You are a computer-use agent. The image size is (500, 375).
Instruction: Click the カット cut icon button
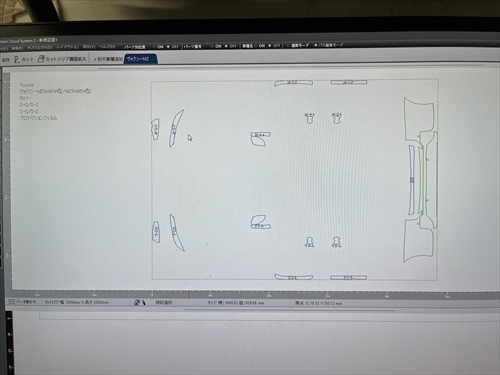pos(17,59)
